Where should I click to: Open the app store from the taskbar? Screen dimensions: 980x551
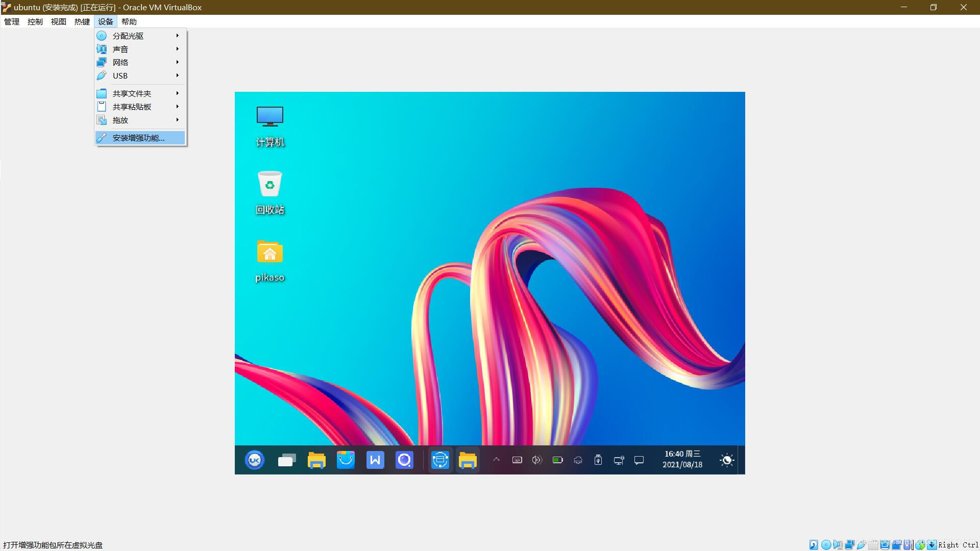pos(346,460)
